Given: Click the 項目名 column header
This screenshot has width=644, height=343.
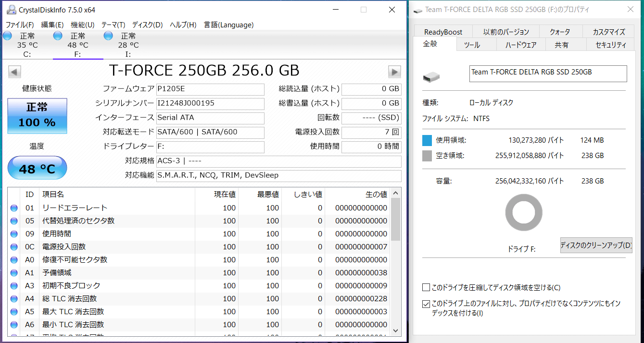Looking at the screenshot, I should click(117, 194).
